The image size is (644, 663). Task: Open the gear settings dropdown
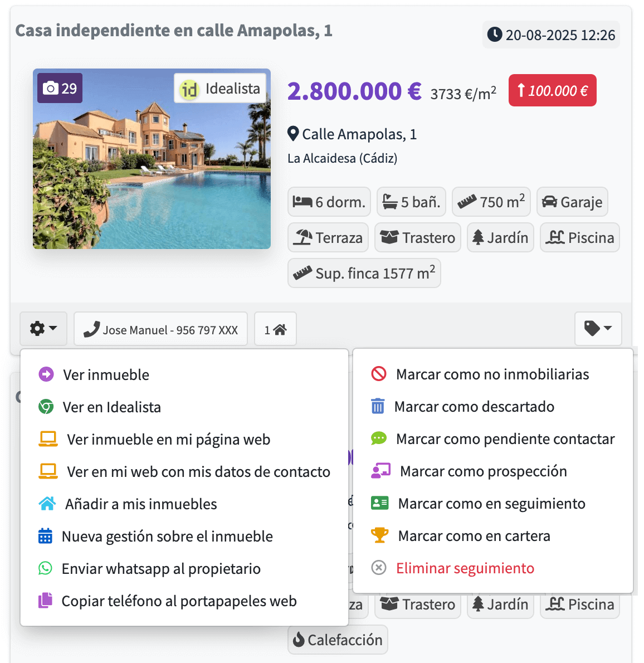click(x=43, y=329)
